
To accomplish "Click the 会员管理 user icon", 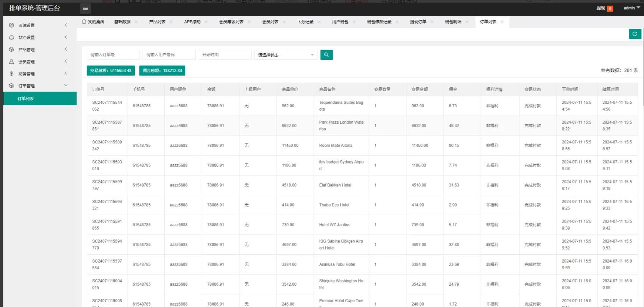I will (12, 62).
